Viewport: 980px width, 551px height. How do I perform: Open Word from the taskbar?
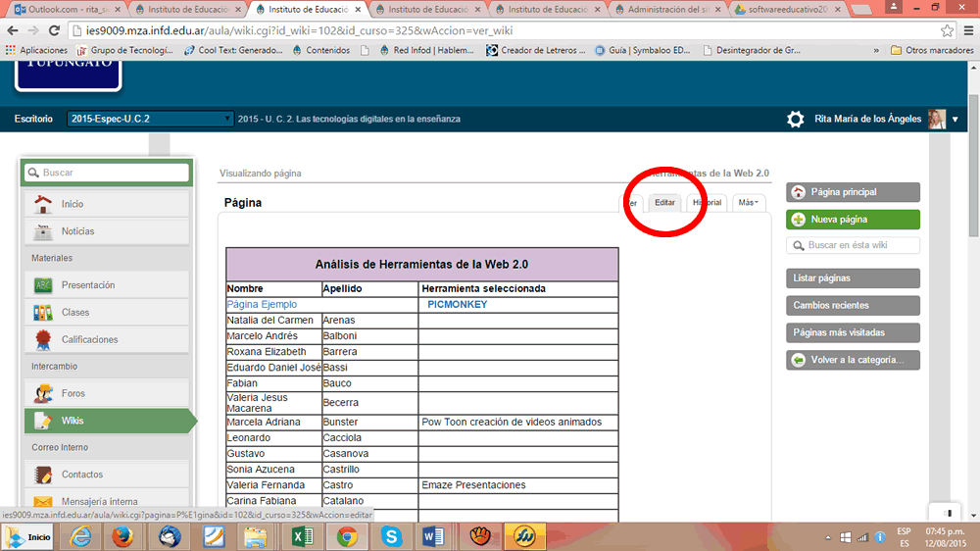(x=433, y=536)
